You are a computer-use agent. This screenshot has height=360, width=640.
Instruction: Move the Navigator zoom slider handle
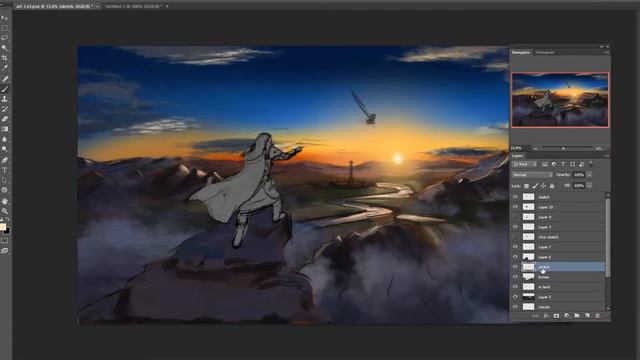564,149
